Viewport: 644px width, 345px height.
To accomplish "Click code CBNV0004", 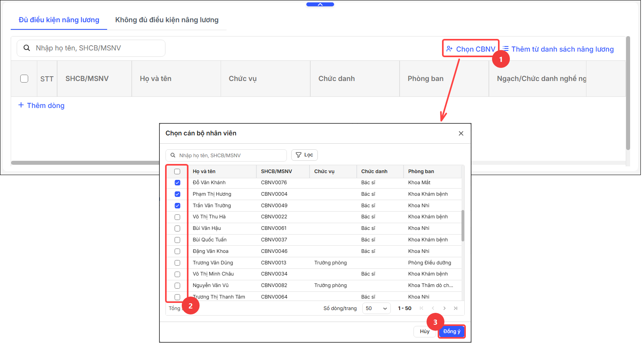I will pos(274,194).
